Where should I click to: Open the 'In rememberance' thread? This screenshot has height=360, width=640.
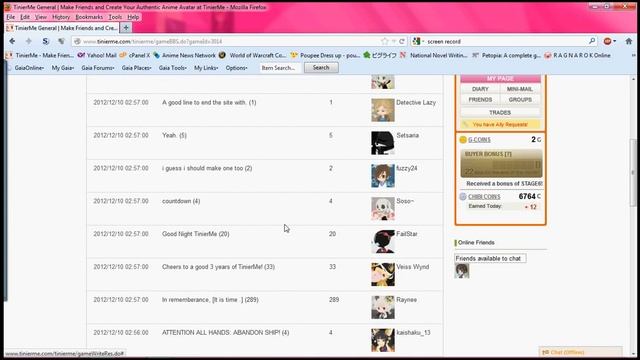click(210, 300)
